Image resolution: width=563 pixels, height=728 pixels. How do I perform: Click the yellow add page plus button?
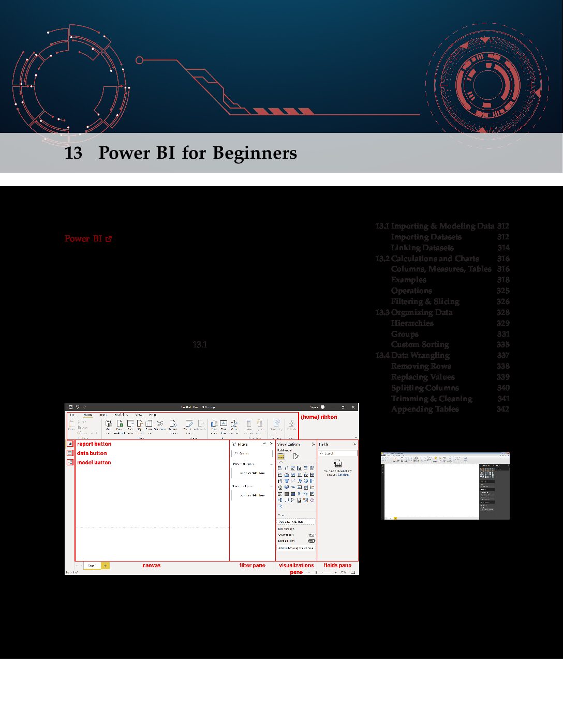pos(105,566)
